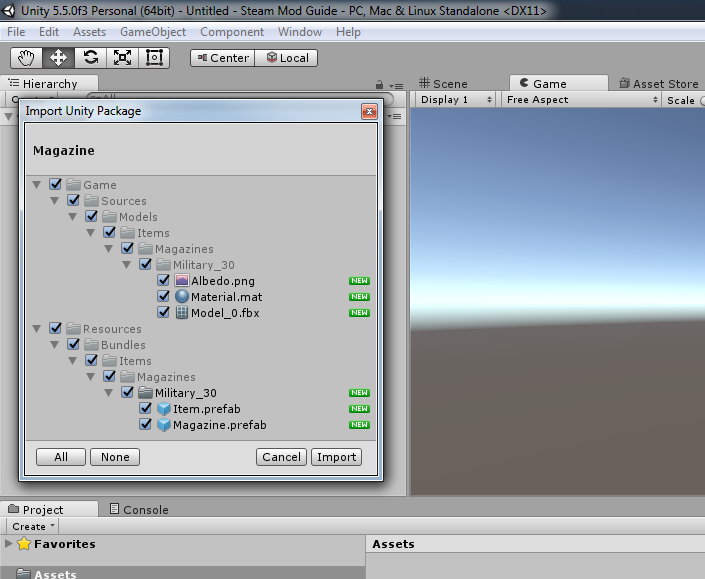Click the Cancel button
This screenshot has width=705, height=579.
point(281,457)
